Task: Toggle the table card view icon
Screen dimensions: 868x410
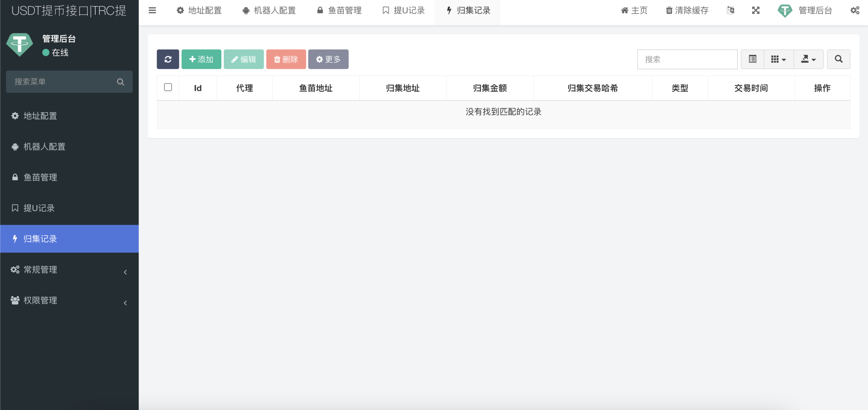Action: coord(752,59)
